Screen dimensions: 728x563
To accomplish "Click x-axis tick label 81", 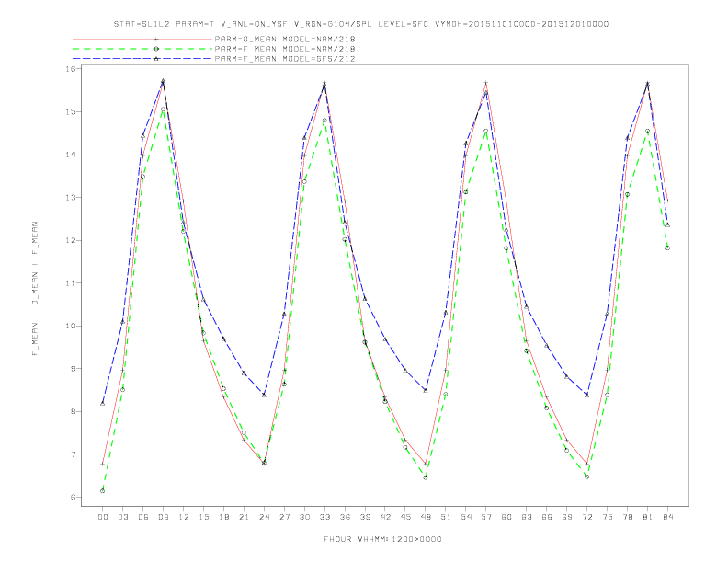I will [648, 517].
